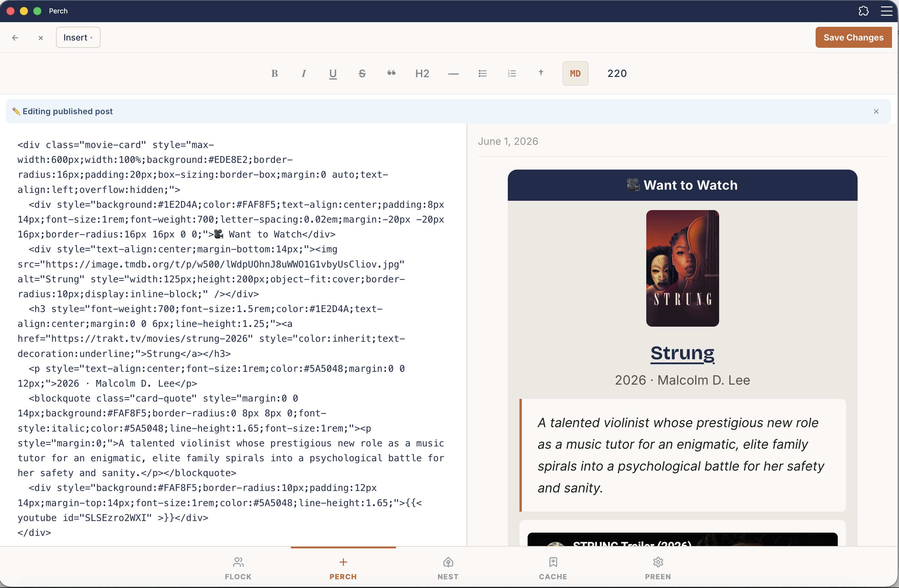This screenshot has height=588, width=899.
Task: Click the Strung movie poster thumbnail
Action: pos(682,268)
